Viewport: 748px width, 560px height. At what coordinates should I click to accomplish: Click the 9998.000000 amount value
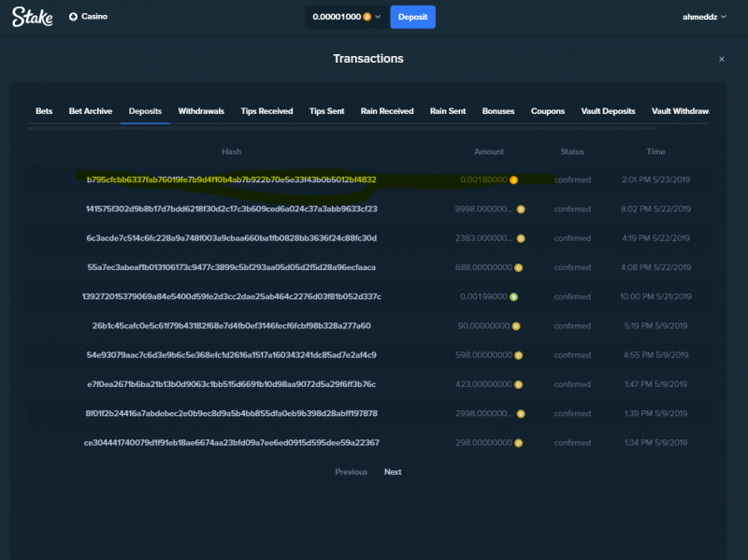coord(483,208)
